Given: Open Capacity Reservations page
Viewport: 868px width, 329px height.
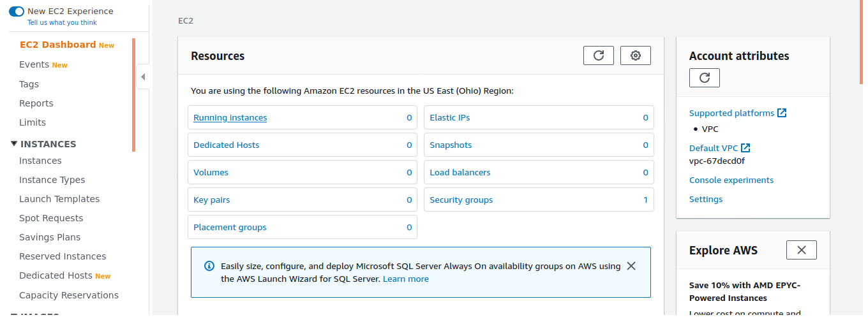Looking at the screenshot, I should pyautogui.click(x=69, y=295).
